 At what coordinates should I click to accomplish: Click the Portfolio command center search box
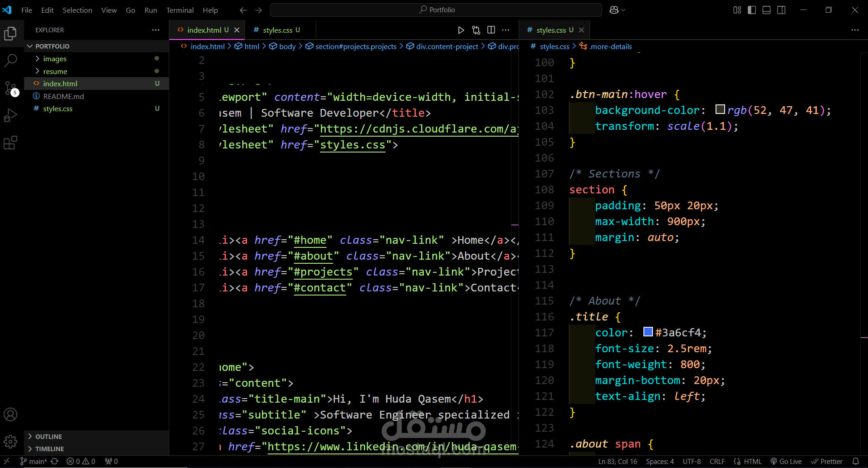tap(436, 10)
